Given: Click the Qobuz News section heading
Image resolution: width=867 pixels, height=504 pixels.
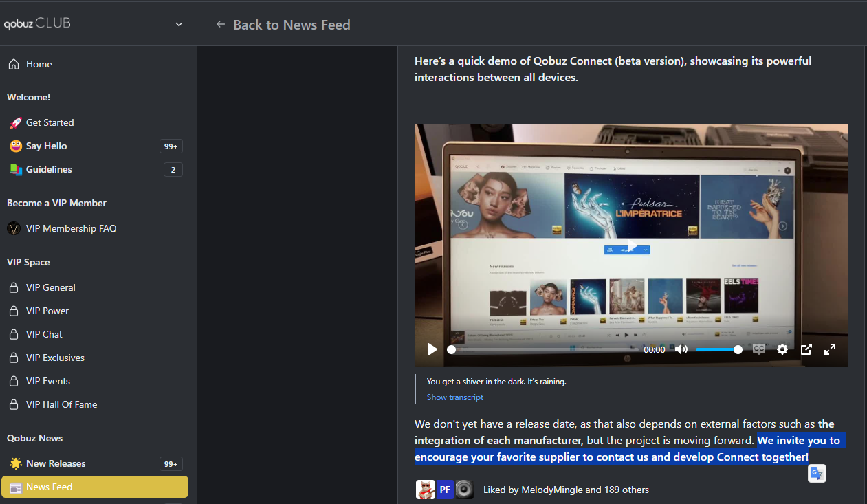Looking at the screenshot, I should [x=34, y=438].
